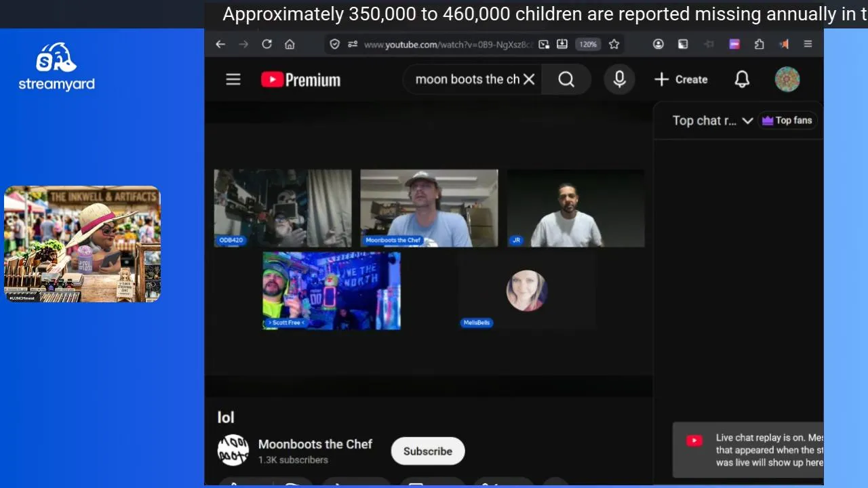Click the video title 'lol'
Image resolution: width=868 pixels, height=488 pixels.
coord(226,418)
